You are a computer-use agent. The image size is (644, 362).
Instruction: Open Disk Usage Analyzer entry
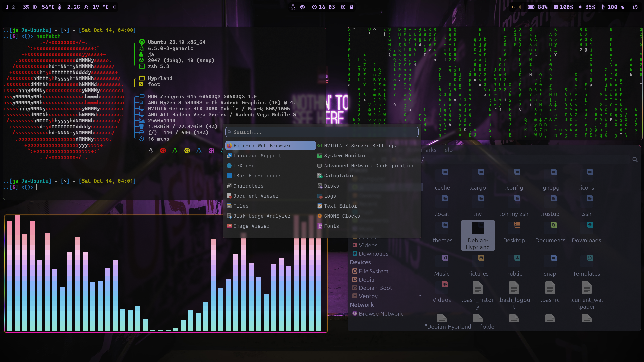pos(262,216)
